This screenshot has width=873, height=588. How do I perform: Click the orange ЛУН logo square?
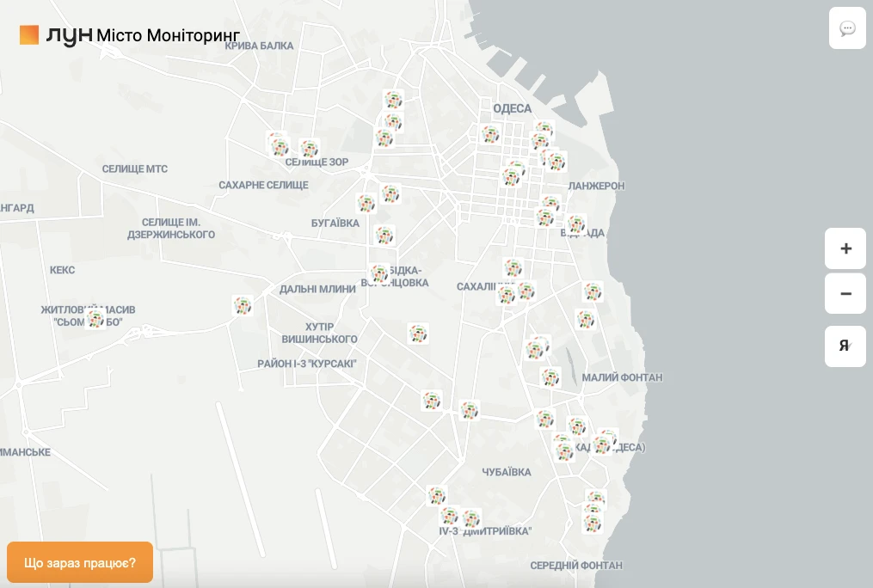click(x=29, y=34)
